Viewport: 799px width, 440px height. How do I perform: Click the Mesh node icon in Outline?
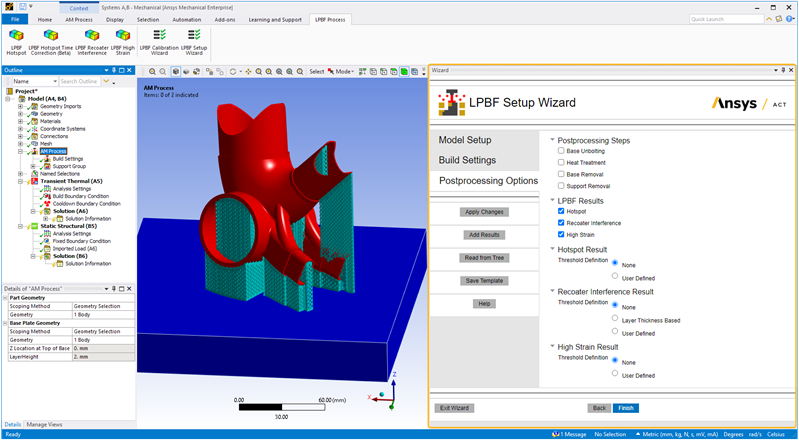35,144
